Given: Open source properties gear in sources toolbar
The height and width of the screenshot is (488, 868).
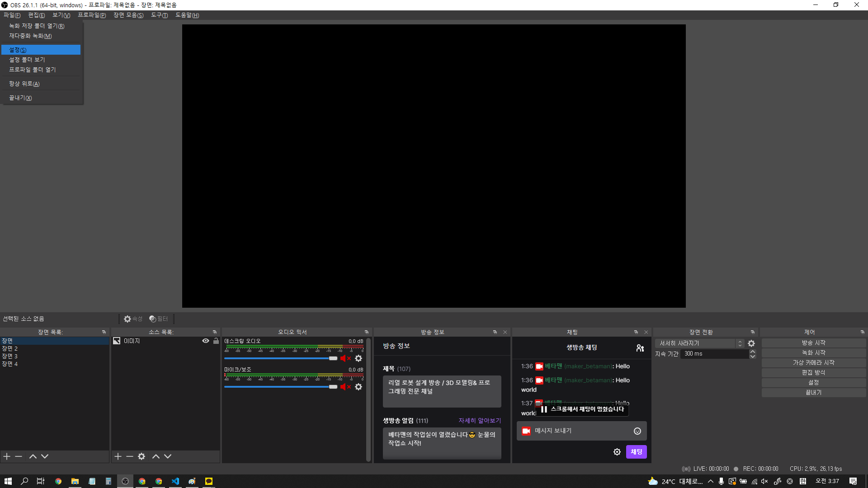Looking at the screenshot, I should click(142, 456).
